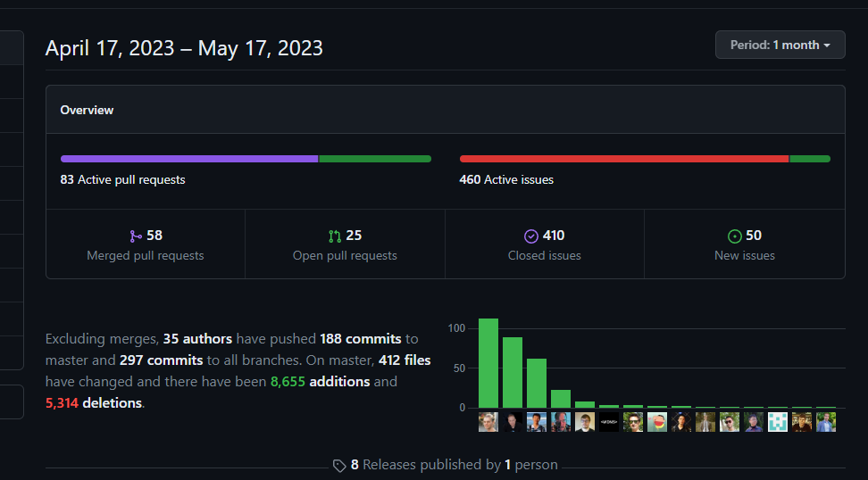Click the purple merged pull requests icon

coord(136,236)
